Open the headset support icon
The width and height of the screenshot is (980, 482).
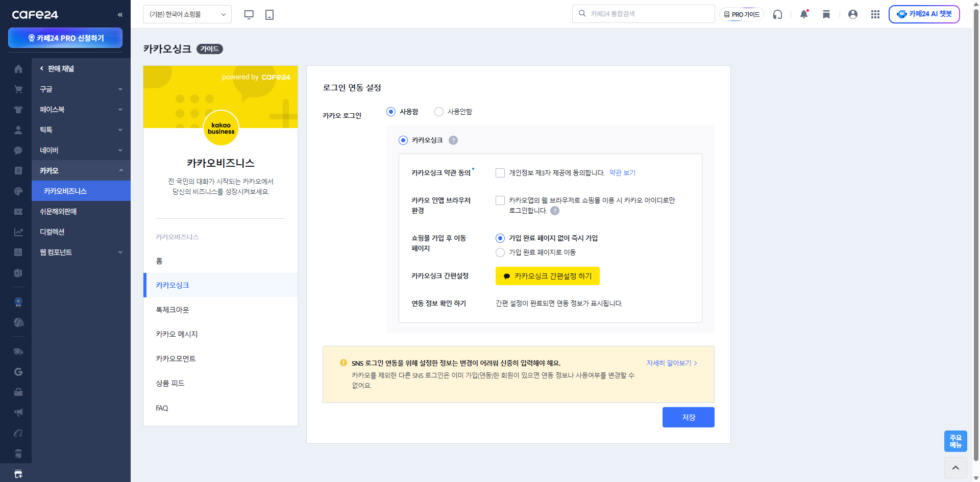777,14
